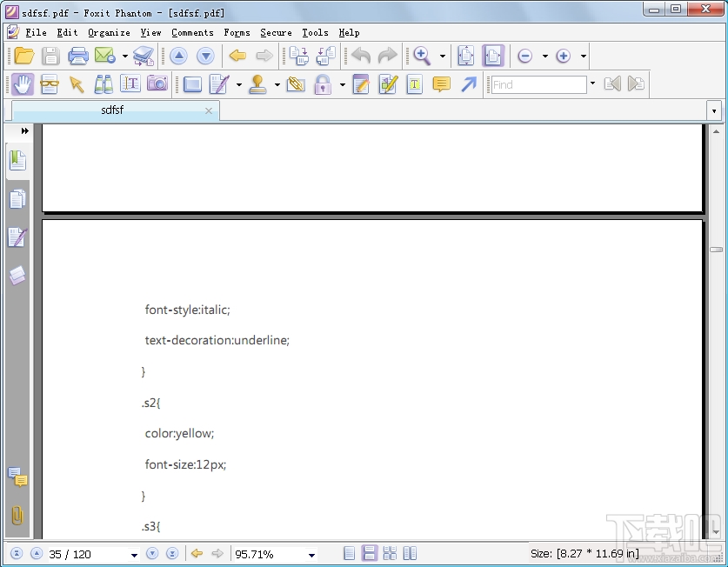
Task: Open a PDF with the folder icon
Action: [24, 57]
